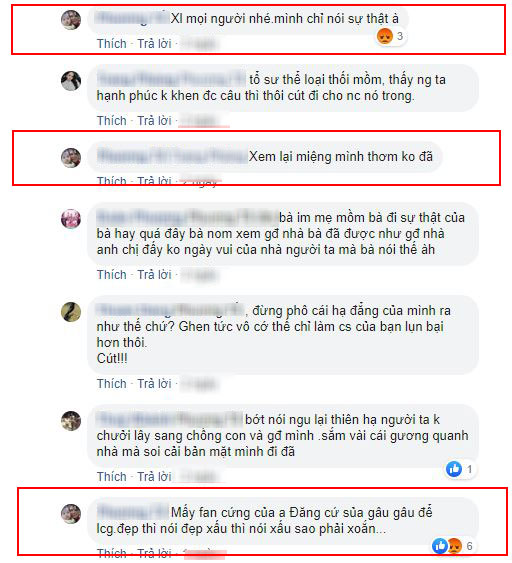
Task: Open avatar of 'tổ sư thể loại' commenter
Action: pyautogui.click(x=71, y=81)
